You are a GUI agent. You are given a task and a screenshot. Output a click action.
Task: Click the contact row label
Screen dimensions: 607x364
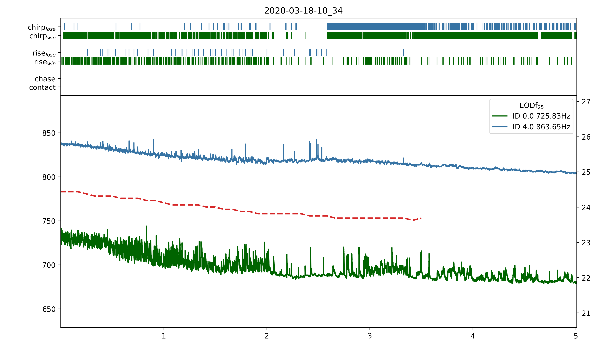42,87
